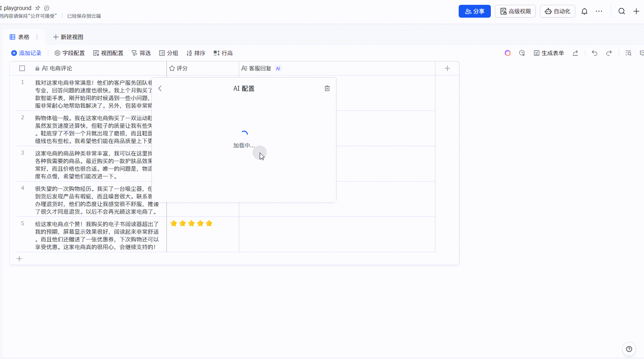Add a new column with header plus
Image resolution: width=644 pixels, height=359 pixels.
(x=447, y=68)
